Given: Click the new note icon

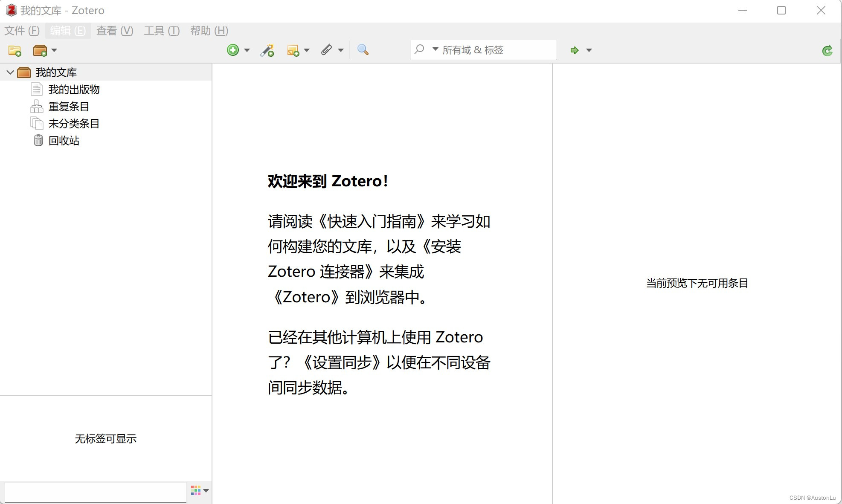Looking at the screenshot, I should click(x=293, y=50).
